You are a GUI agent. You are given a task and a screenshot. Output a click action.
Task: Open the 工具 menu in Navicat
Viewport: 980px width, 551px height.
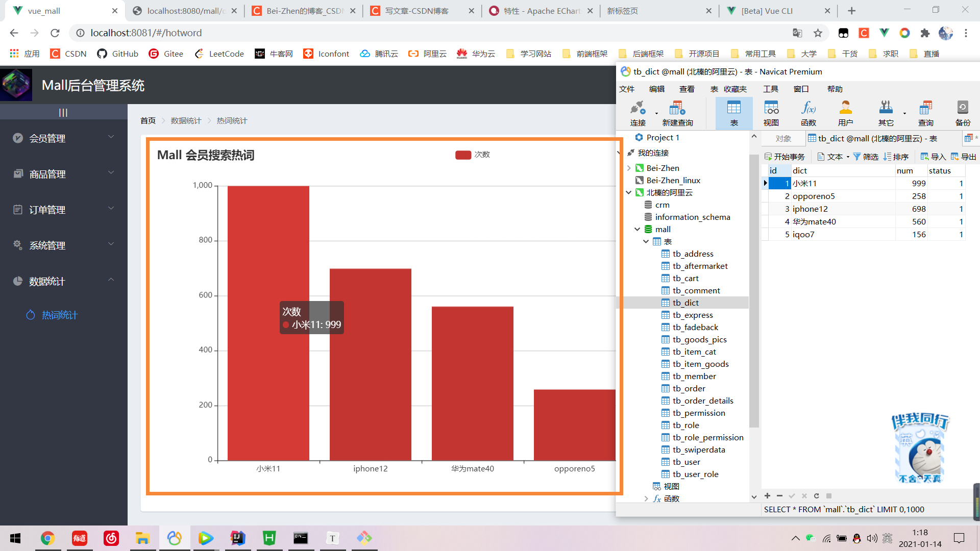[x=770, y=89]
